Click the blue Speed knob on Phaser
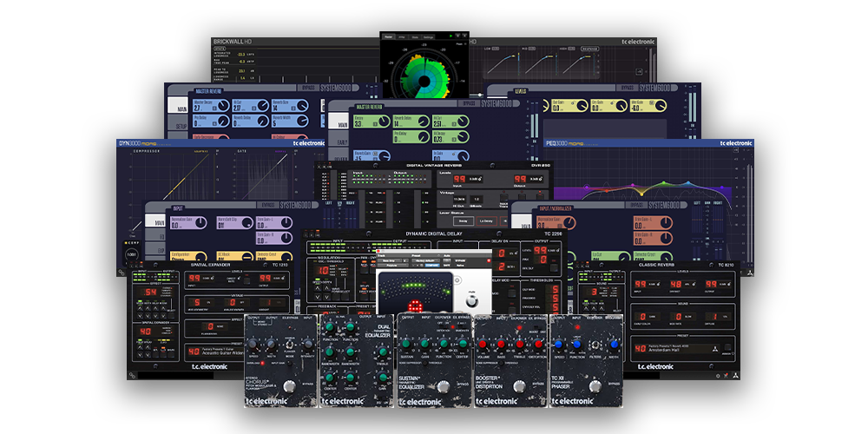Viewport: 868px width, 434px height. point(557,344)
